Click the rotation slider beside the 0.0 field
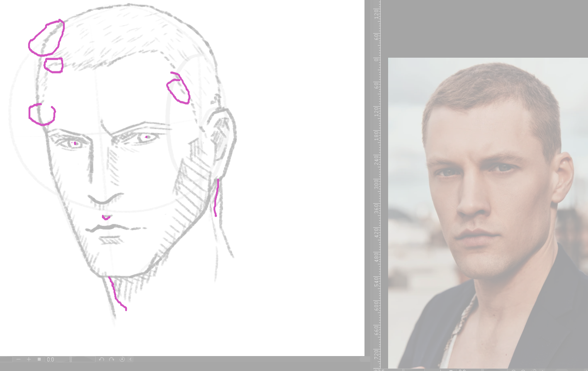Viewport: 588px width, 371px height. coord(83,359)
